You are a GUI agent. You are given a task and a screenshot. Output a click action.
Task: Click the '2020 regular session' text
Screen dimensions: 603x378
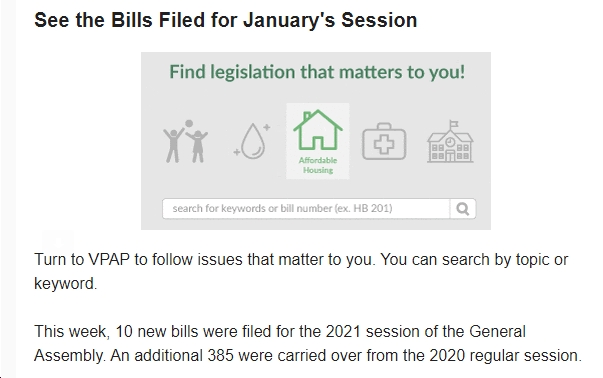[x=505, y=356]
